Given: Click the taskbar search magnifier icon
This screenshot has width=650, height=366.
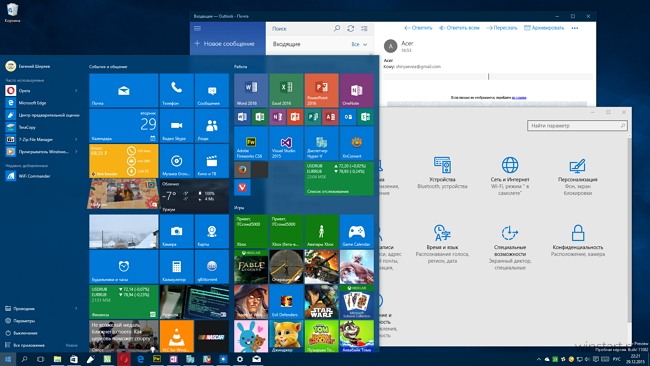Looking at the screenshot, I should pyautogui.click(x=24, y=359).
